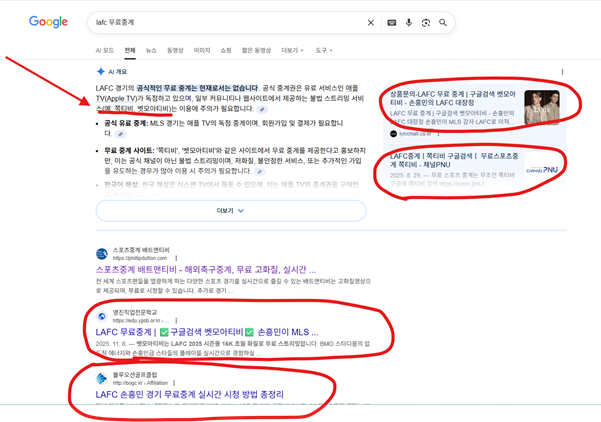
Task: Start voice search with the microphone icon
Action: coord(408,22)
